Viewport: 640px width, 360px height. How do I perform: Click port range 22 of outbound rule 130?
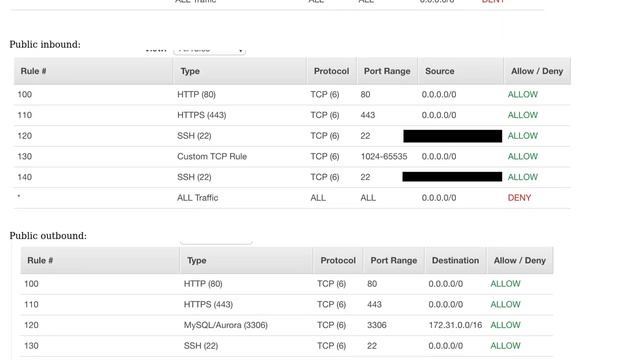372,346
